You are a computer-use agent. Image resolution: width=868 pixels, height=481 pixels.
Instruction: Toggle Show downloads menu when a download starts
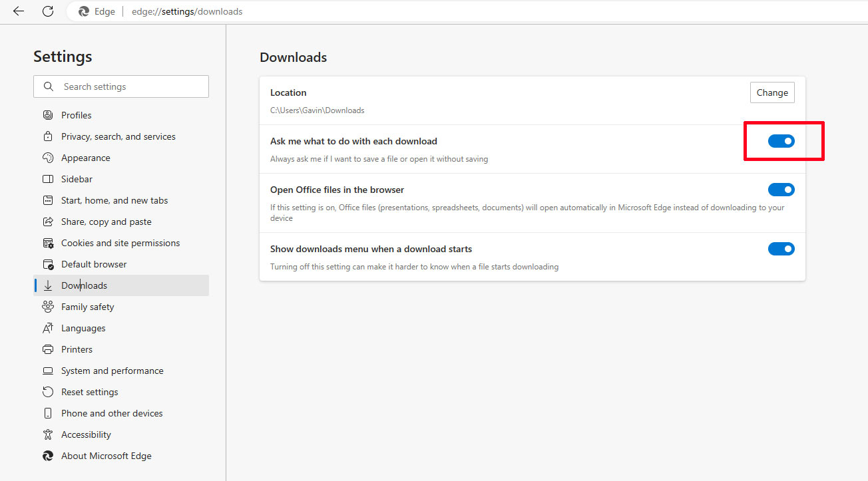coord(781,249)
